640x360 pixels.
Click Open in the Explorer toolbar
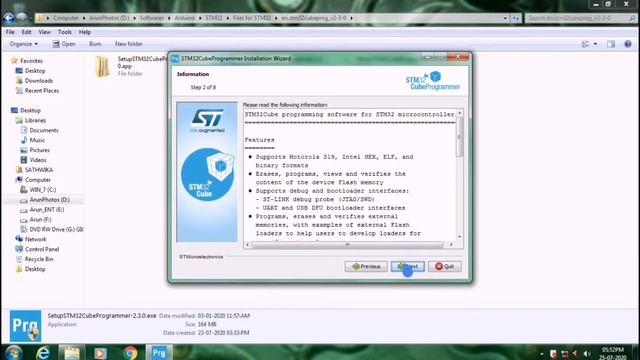pyautogui.click(x=64, y=44)
